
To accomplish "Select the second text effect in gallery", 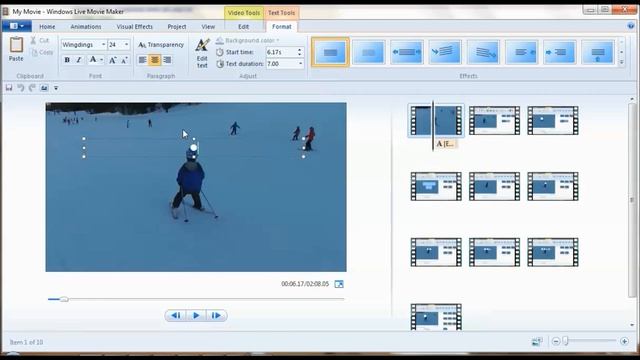I will pyautogui.click(x=368, y=52).
